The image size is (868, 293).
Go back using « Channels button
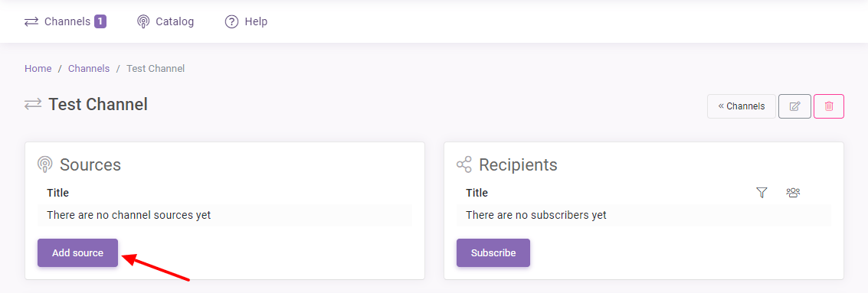742,106
